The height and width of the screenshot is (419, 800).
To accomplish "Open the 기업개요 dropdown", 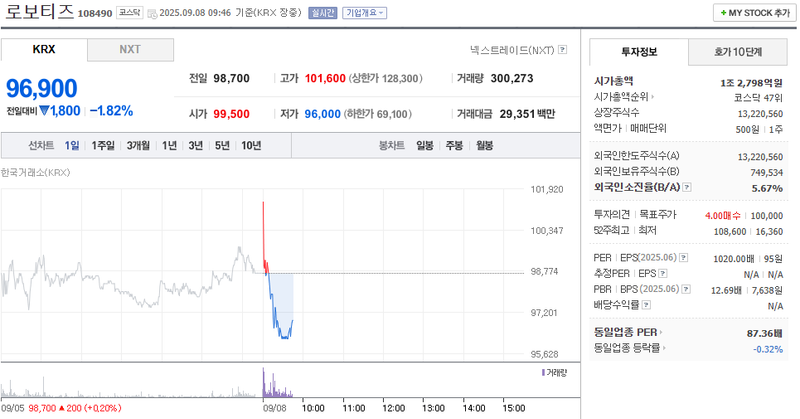I will click(365, 13).
